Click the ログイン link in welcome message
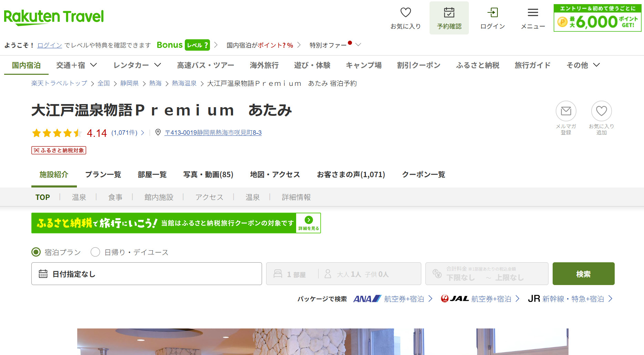Screen dimensions: 644x355 coord(50,45)
